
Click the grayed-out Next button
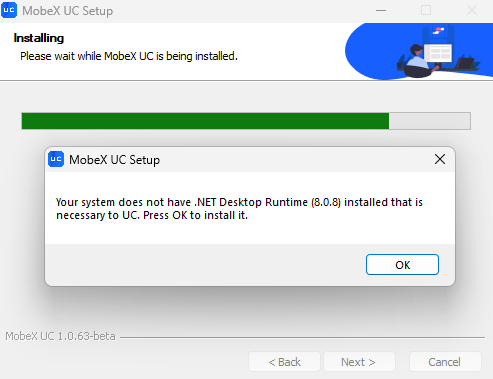(x=359, y=362)
